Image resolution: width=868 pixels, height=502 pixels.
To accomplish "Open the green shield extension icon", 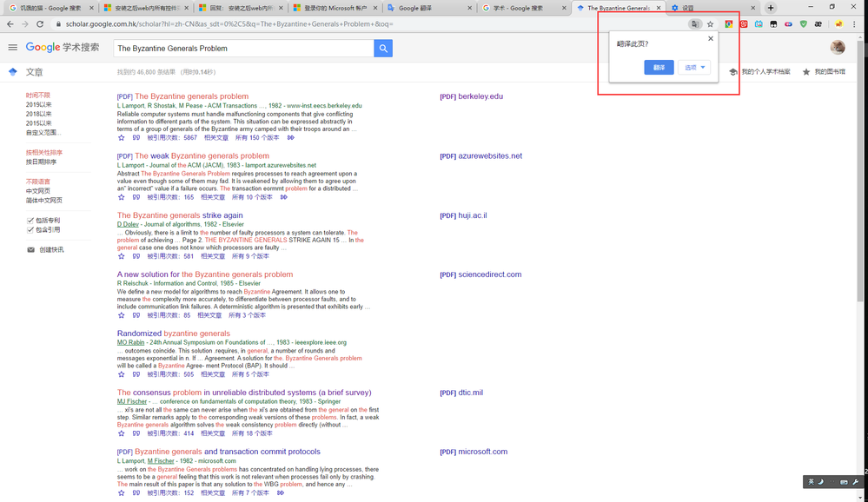I will pyautogui.click(x=803, y=23).
